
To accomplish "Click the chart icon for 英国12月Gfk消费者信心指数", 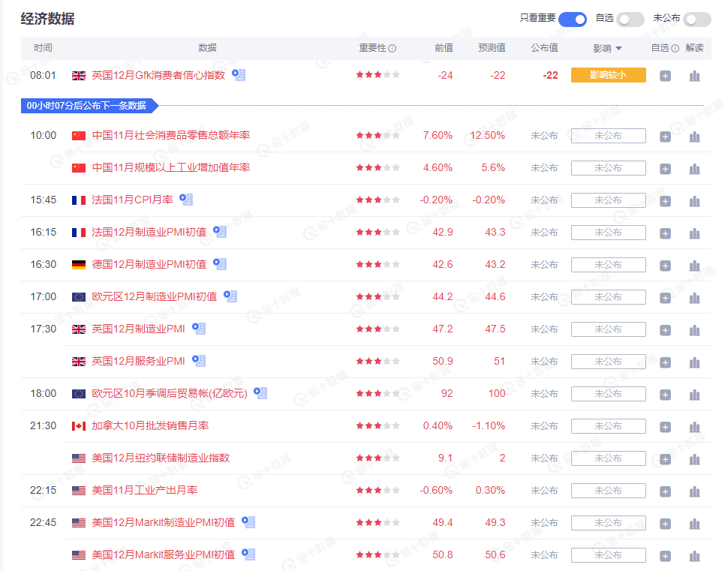I will coord(694,75).
